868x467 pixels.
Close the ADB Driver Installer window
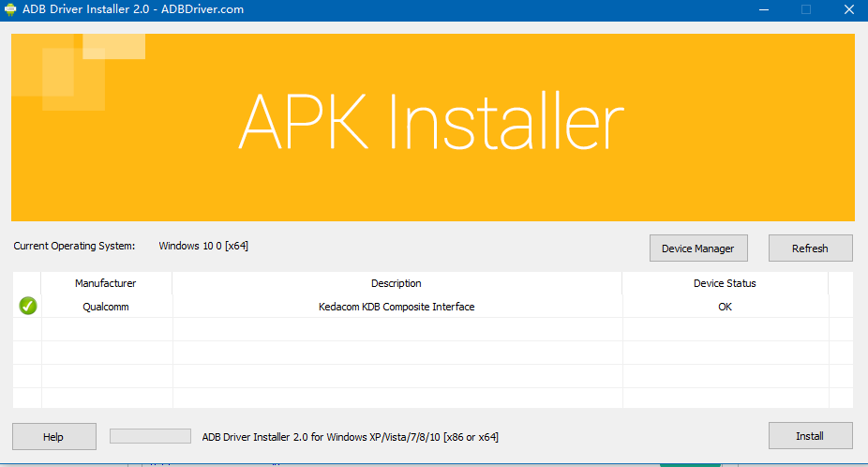pos(847,9)
